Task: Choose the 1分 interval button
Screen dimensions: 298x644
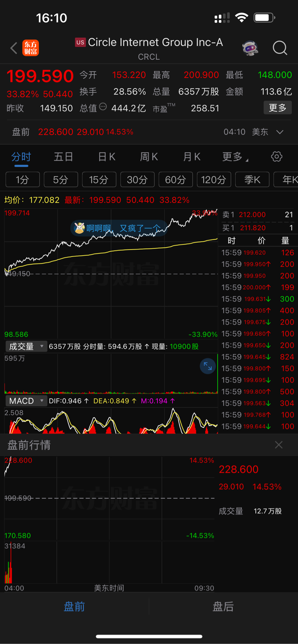Action: (23, 180)
